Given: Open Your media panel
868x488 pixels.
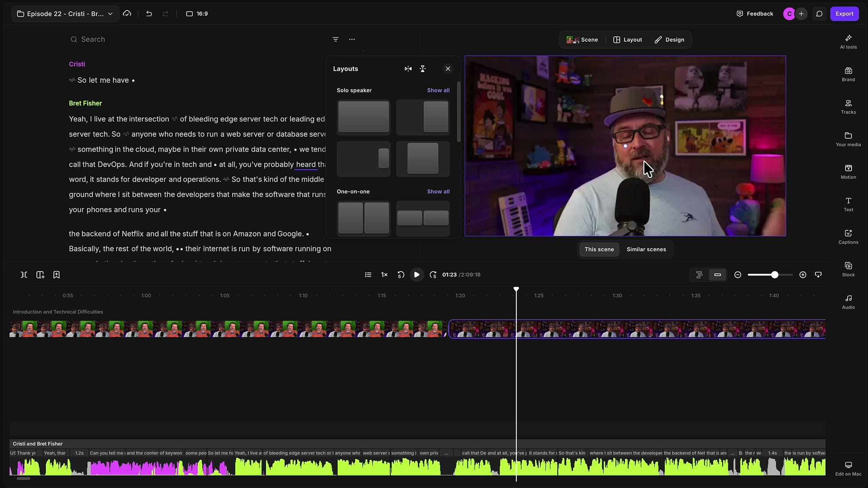Looking at the screenshot, I should click(x=848, y=139).
